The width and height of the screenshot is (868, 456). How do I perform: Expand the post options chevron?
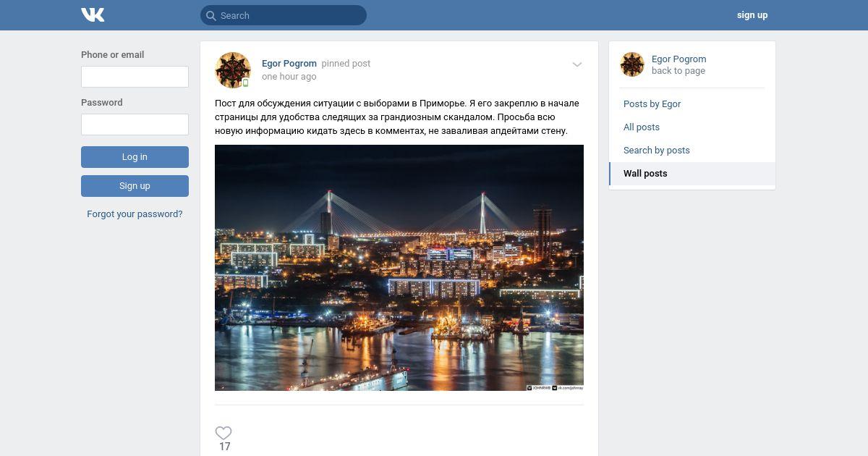click(x=577, y=64)
